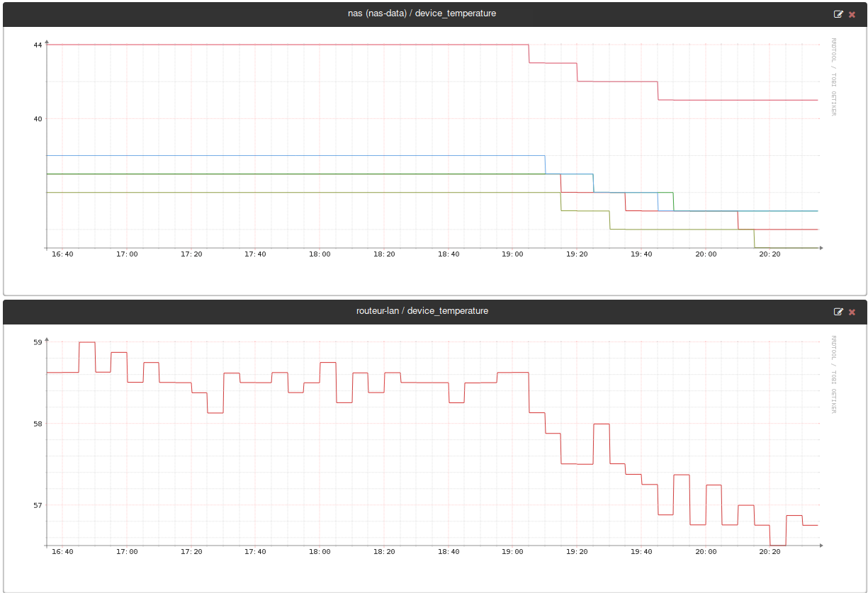Click the nas (nas-data) panel title
This screenshot has width=868, height=593.
tap(422, 13)
